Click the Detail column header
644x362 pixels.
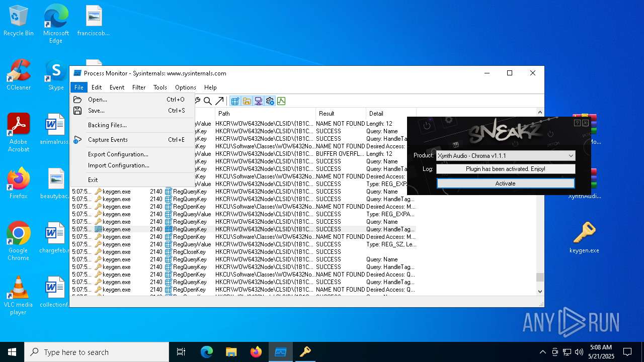(x=391, y=114)
